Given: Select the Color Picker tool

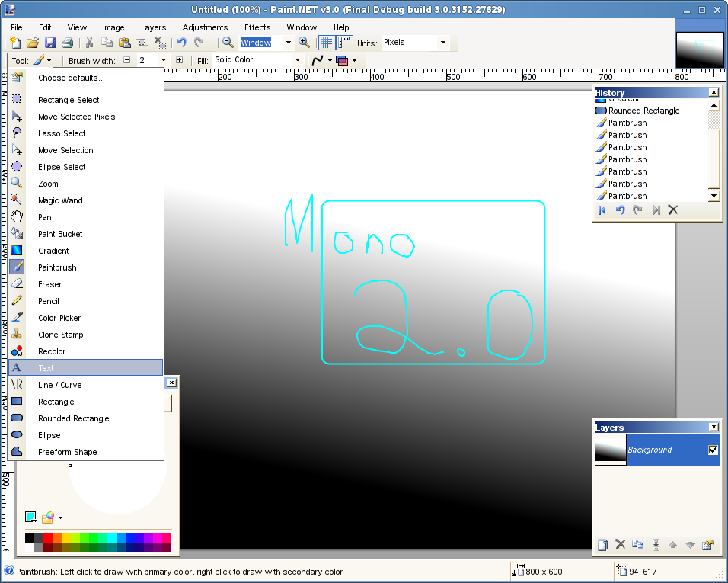Looking at the screenshot, I should (86, 318).
